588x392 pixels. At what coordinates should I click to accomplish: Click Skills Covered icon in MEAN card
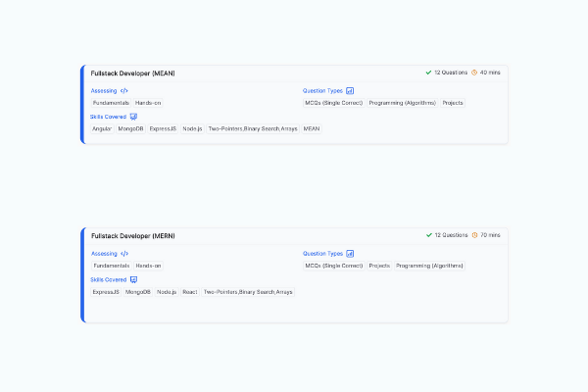click(x=134, y=116)
